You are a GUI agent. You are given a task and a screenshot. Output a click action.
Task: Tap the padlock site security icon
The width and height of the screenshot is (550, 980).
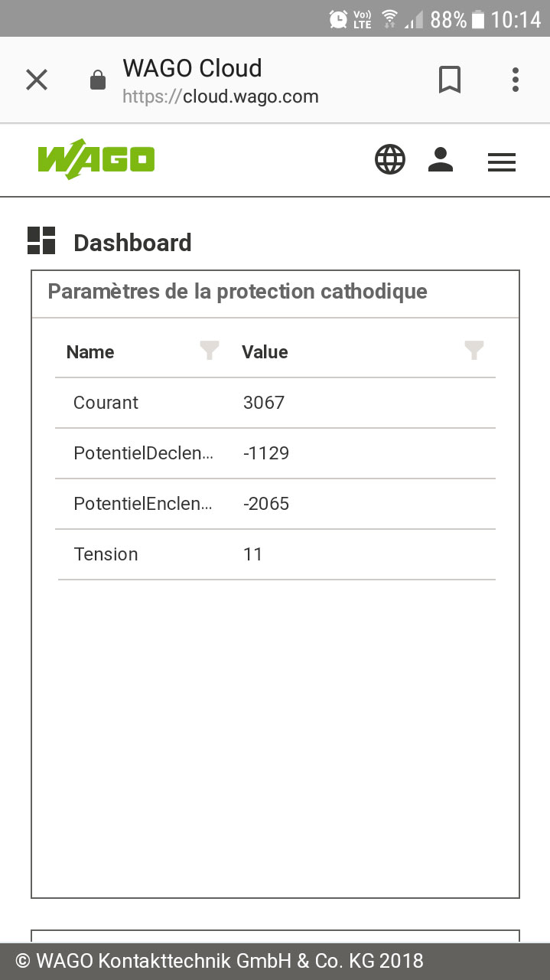click(x=98, y=80)
